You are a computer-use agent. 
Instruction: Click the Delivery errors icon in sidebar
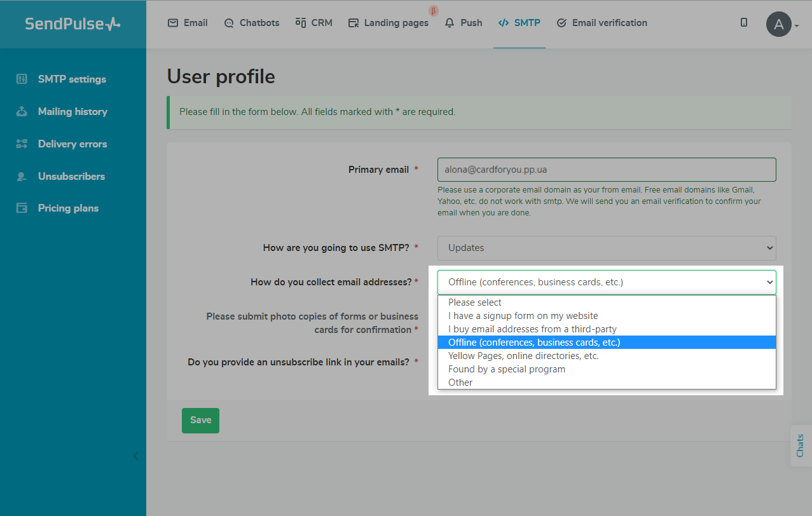(22, 144)
